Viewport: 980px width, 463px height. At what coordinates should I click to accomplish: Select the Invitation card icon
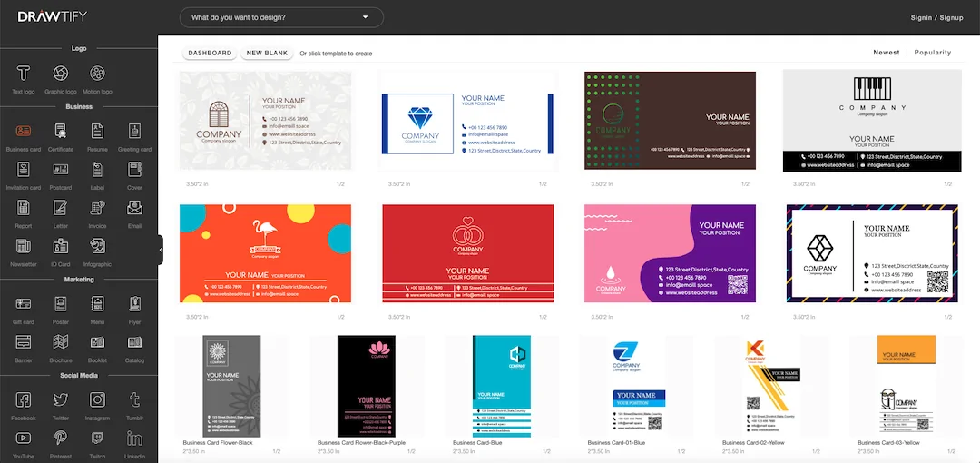click(24, 169)
